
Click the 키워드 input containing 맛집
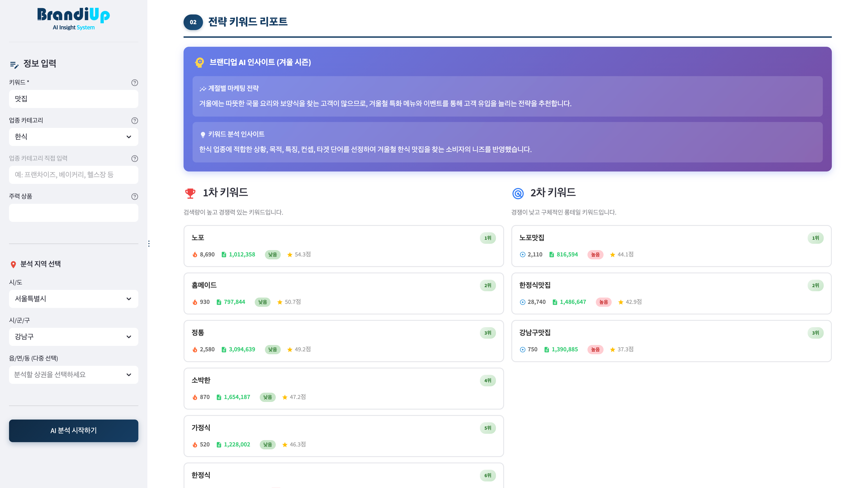[x=73, y=99]
